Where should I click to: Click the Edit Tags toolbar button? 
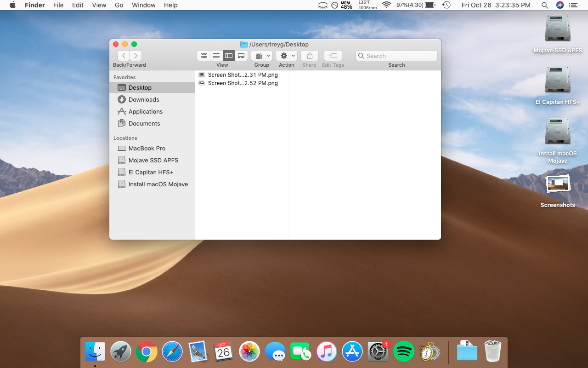[x=333, y=56]
